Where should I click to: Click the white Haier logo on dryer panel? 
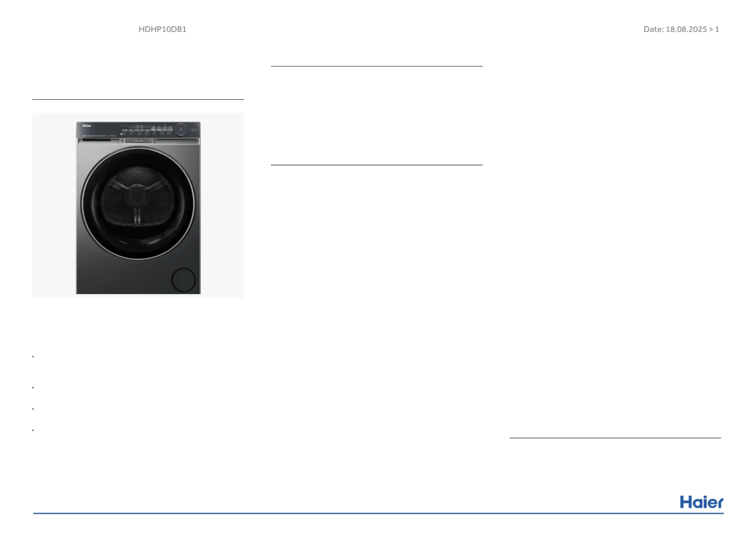coord(87,126)
